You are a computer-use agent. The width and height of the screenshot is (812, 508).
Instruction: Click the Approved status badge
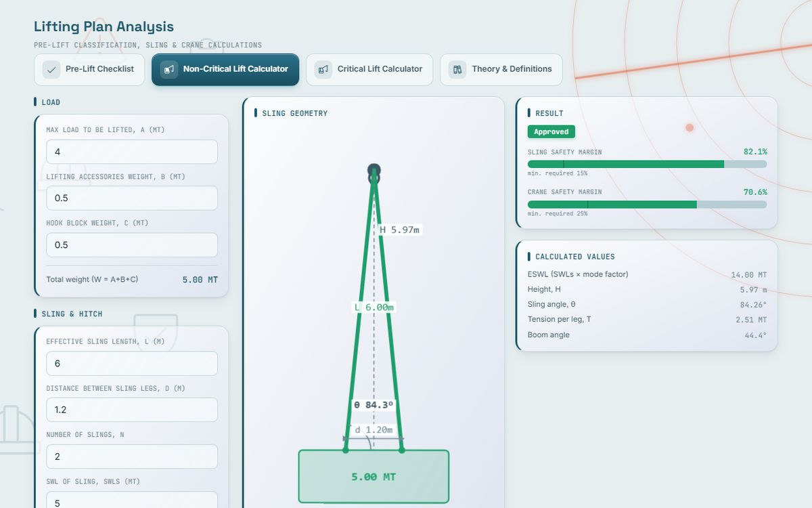click(551, 132)
